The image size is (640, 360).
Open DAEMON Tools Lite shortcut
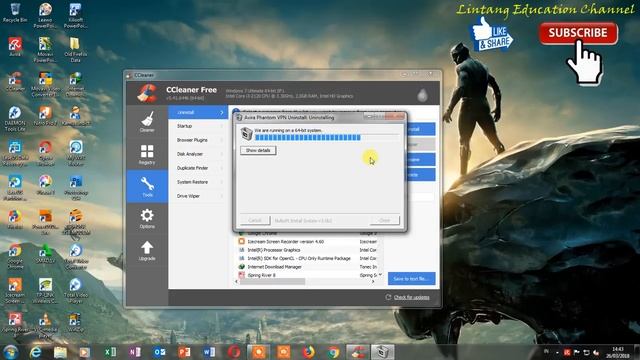click(x=15, y=119)
